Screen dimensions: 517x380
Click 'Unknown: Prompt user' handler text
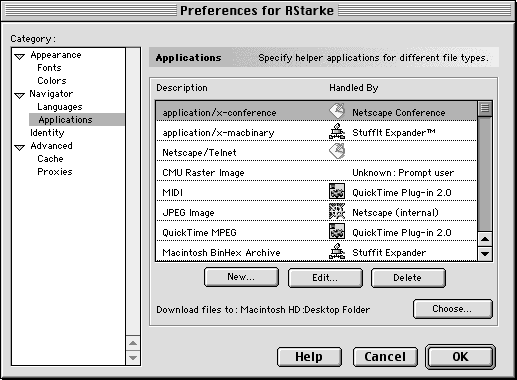(403, 173)
